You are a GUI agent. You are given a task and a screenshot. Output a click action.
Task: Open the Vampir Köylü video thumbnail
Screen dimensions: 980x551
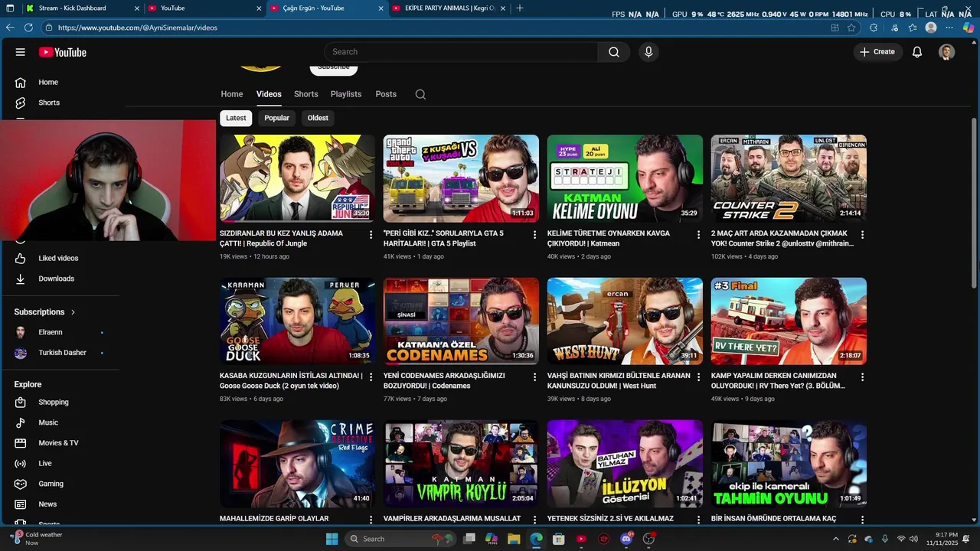461,464
